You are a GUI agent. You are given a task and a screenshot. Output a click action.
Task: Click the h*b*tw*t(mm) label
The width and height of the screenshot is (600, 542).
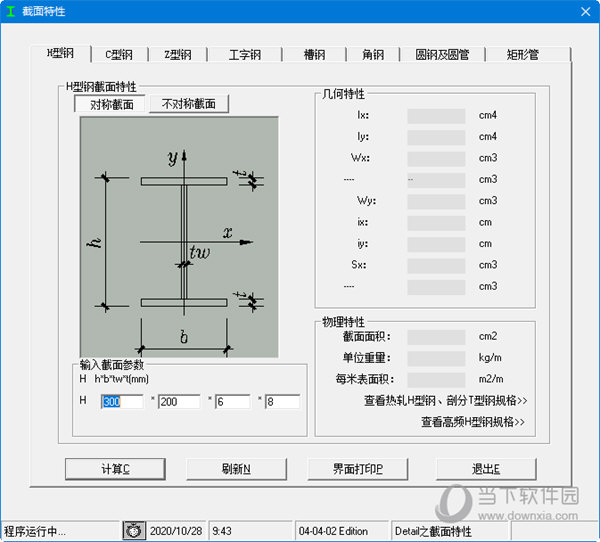pos(122,379)
